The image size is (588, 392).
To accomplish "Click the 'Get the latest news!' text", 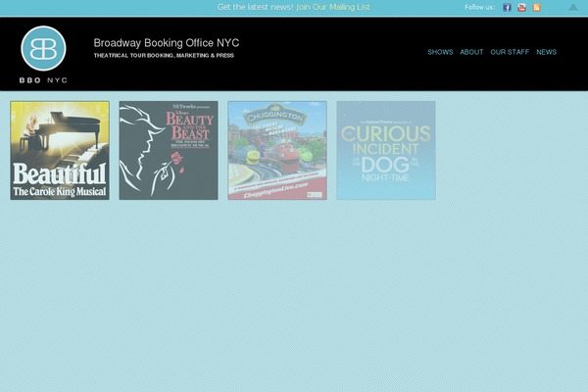I will (x=256, y=7).
